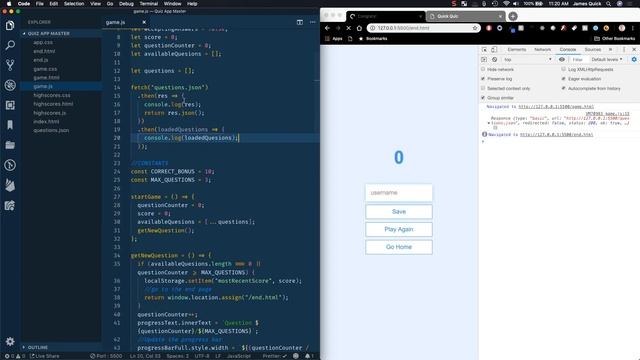
Task: Open the Extensions view in activity bar
Action: coord(10,105)
